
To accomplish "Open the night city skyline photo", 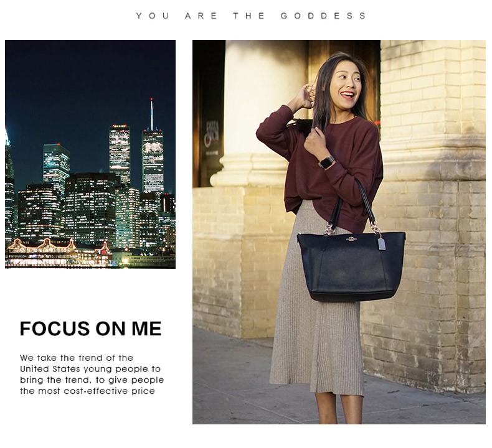I will click(90, 154).
